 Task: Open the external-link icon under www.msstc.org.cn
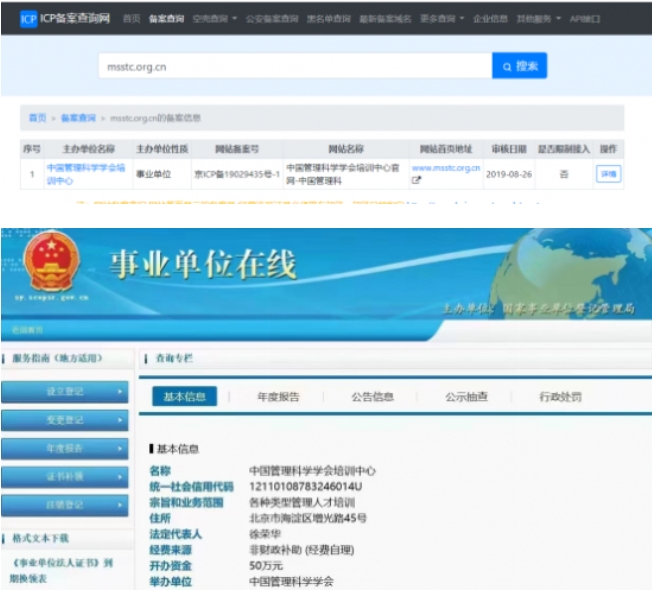(x=416, y=180)
